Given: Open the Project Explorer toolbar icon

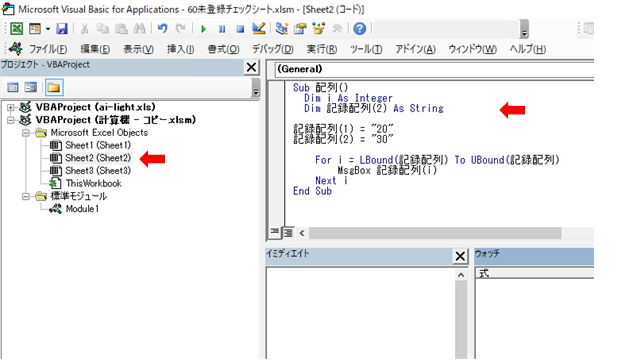Looking at the screenshot, I should pos(281,28).
